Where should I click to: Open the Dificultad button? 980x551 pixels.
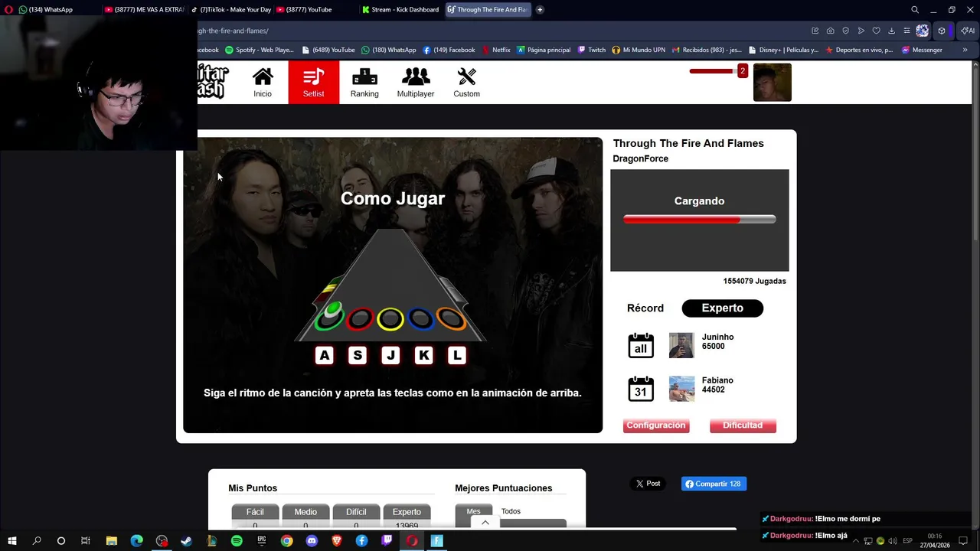743,425
